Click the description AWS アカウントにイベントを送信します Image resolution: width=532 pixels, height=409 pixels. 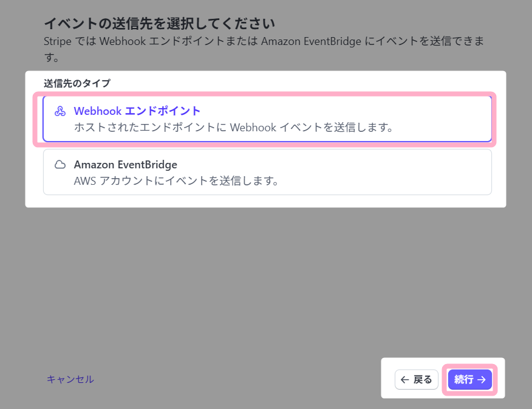click(176, 181)
